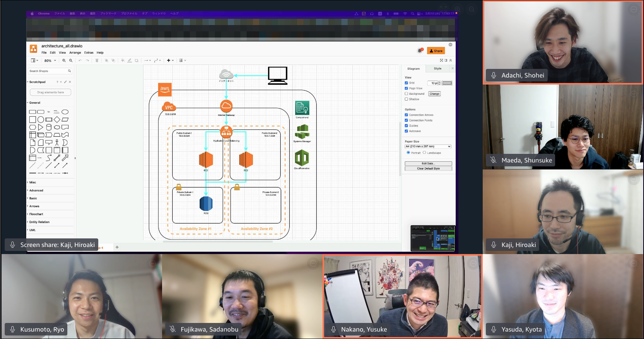The image size is (644, 339).
Task: Open the waypoints style dropdown
Action: pyautogui.click(x=157, y=60)
